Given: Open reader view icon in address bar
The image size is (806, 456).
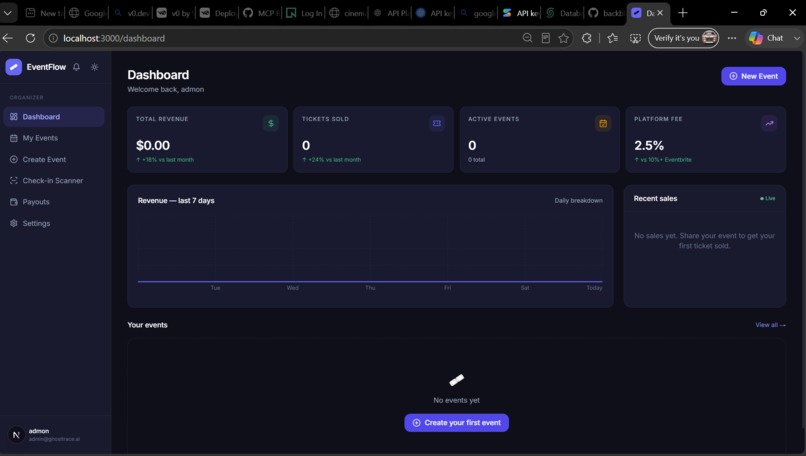Looking at the screenshot, I should click(x=545, y=38).
